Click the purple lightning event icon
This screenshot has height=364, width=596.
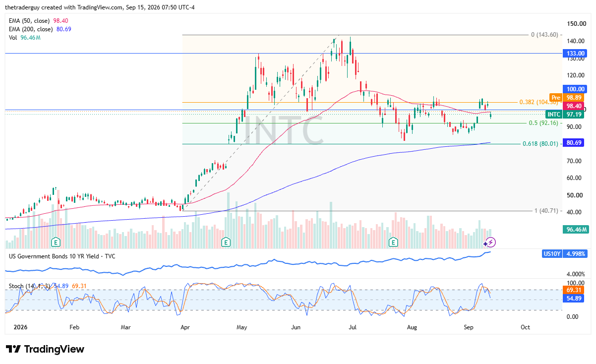(x=490, y=242)
